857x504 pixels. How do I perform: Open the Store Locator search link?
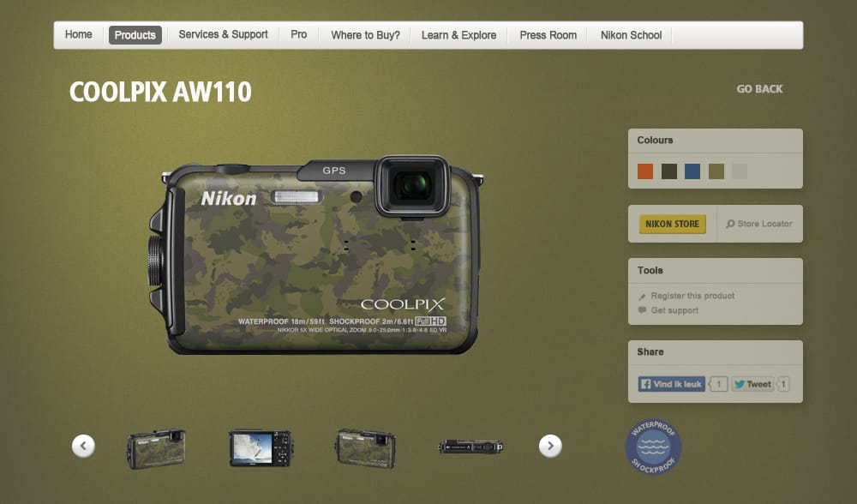coord(759,224)
